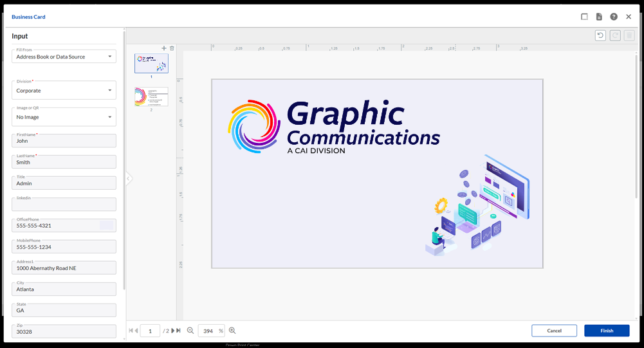Select page 2 thumbnail
644x348 pixels.
coord(151,96)
